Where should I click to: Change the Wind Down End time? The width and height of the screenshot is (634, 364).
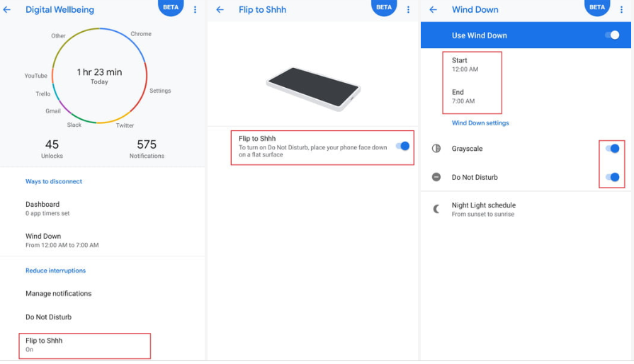pos(463,96)
